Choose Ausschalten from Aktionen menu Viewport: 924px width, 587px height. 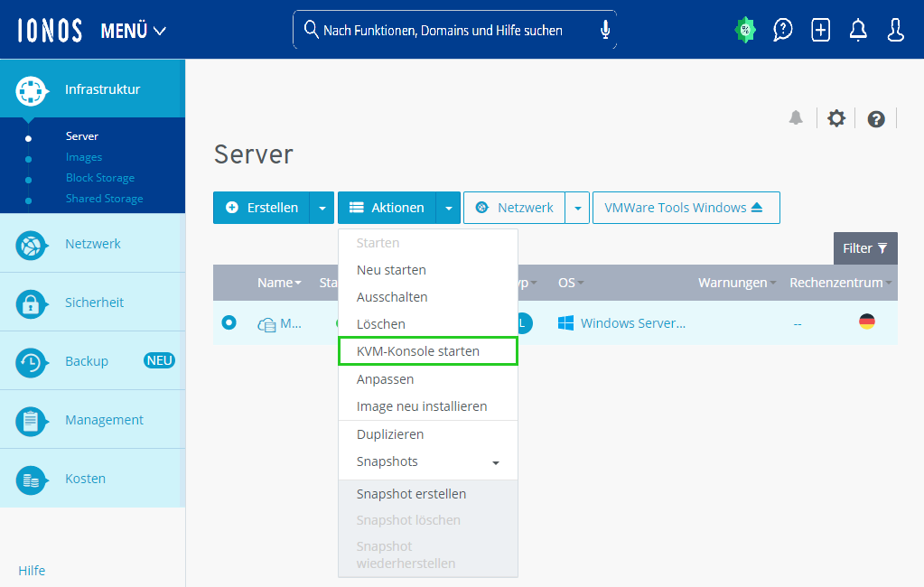coord(428,297)
